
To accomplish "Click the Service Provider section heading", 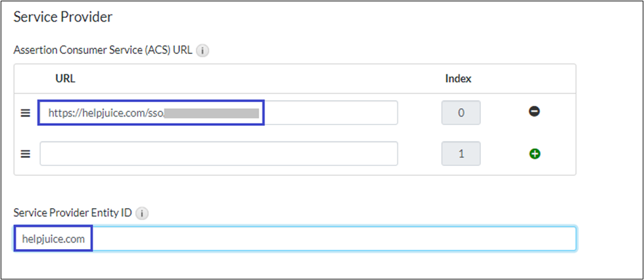I will coord(63,17).
